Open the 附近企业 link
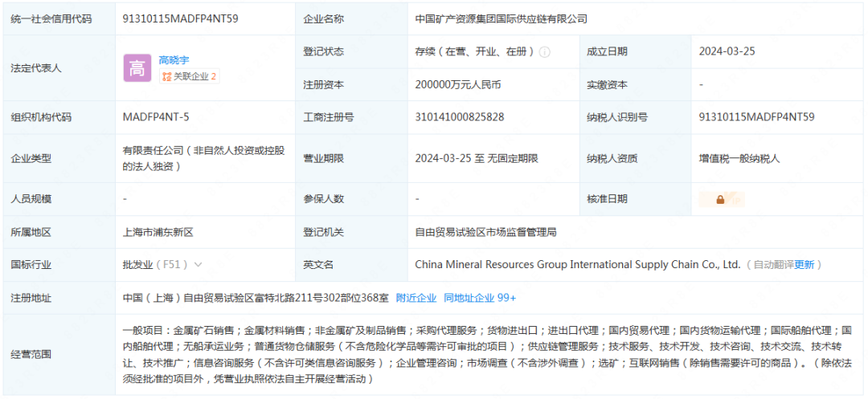 tap(416, 298)
